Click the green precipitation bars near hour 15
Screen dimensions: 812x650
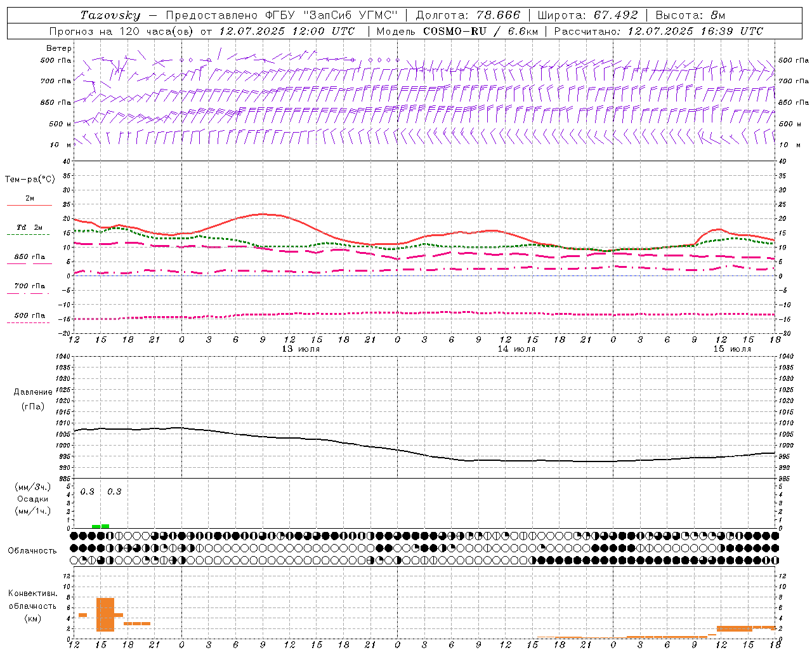click(100, 526)
